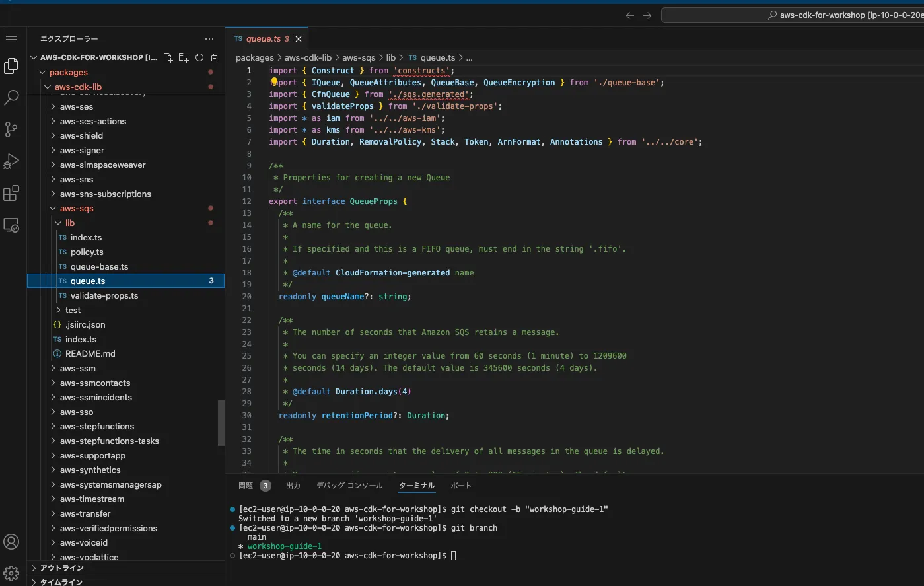Collapse all folders in explorer
Image resolution: width=924 pixels, height=586 pixels.
[x=215, y=57]
